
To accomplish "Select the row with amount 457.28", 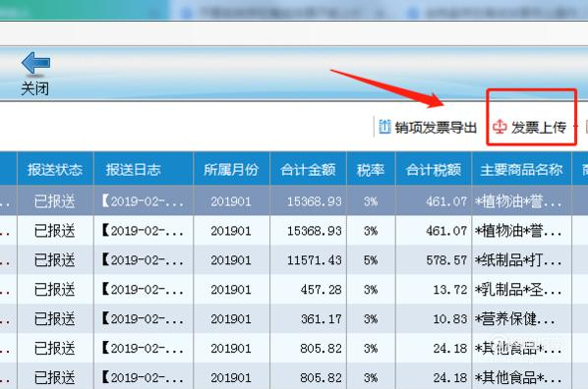I will pos(294,290).
